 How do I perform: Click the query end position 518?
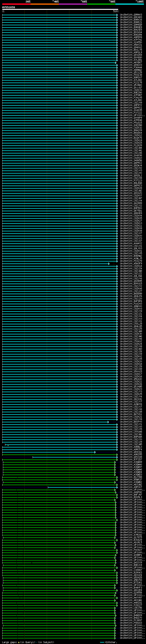pyautogui.click(x=115, y=11)
